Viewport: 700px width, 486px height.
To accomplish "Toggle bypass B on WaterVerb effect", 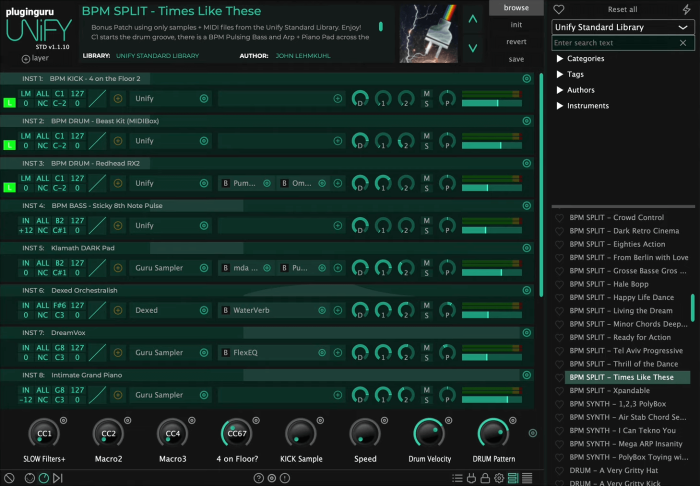I will pos(225,310).
